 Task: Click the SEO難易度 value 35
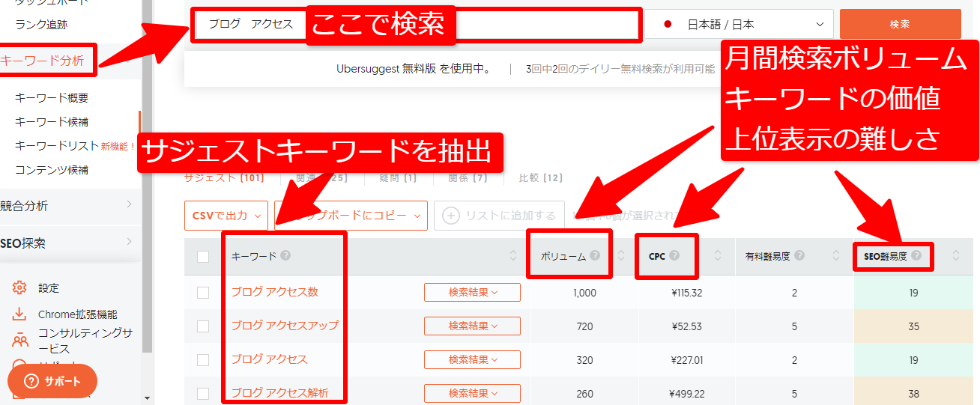click(914, 326)
